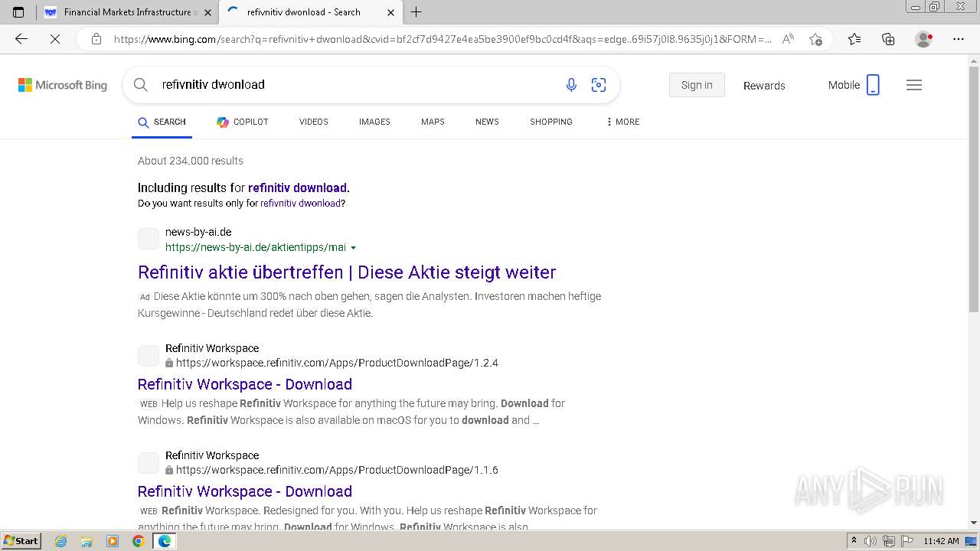The height and width of the screenshot is (551, 980).
Task: Open the Favorites list icon
Action: click(854, 39)
